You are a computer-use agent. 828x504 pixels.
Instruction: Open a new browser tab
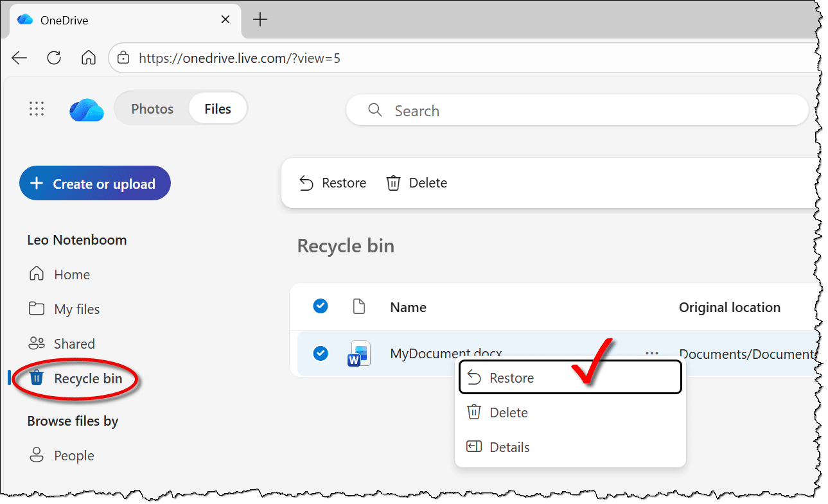pos(260,20)
